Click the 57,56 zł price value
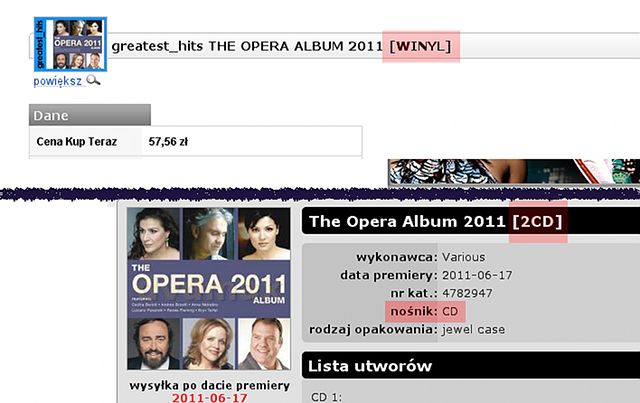The image size is (640, 403). pyautogui.click(x=168, y=142)
